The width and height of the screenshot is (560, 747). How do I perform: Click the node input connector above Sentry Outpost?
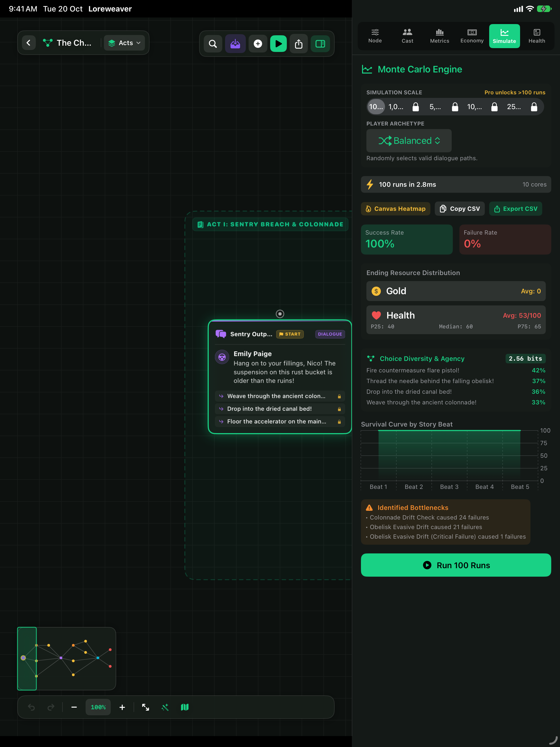coord(280,314)
